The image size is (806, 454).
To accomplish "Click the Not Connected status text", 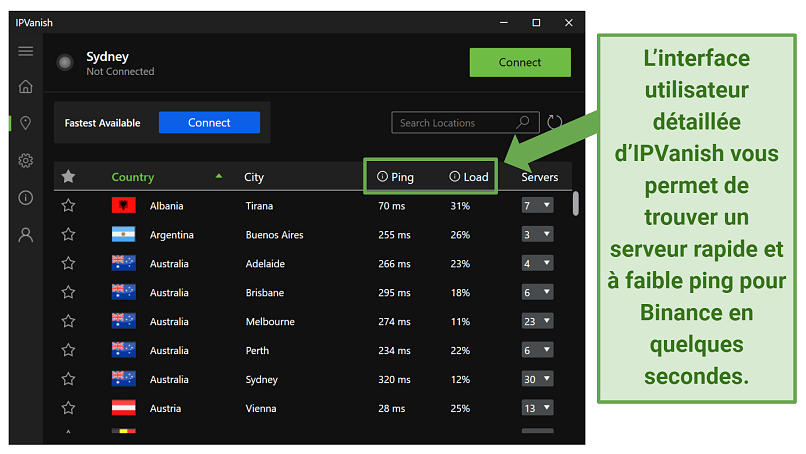I will pos(120,71).
